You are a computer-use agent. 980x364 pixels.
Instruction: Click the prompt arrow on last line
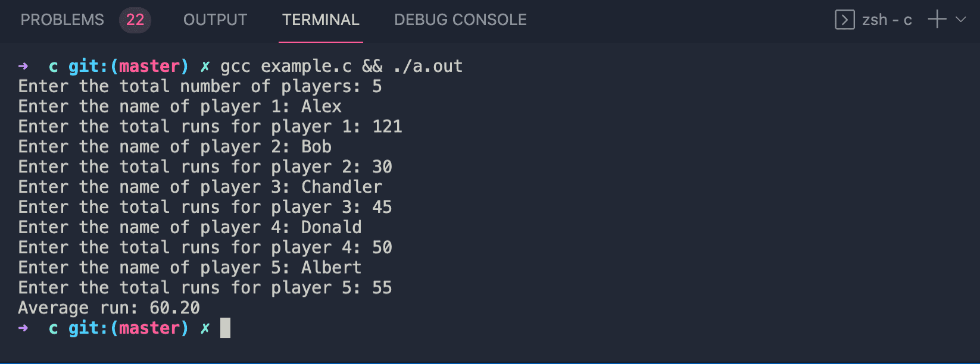(23, 328)
